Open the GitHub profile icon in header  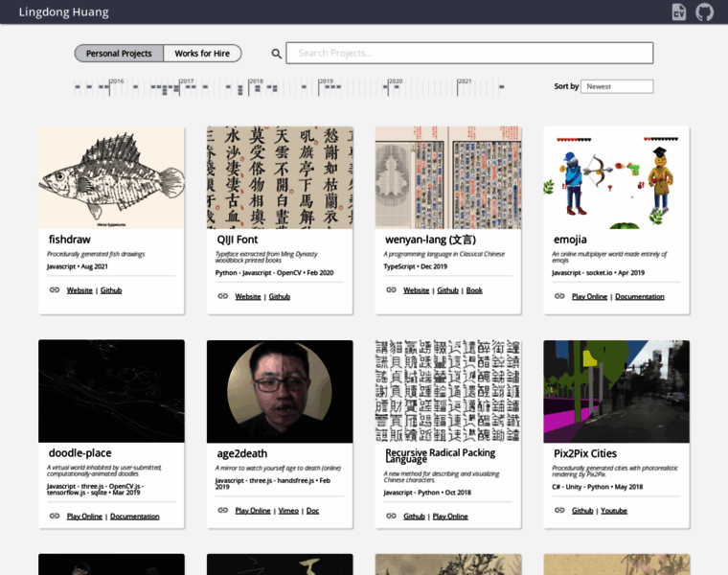click(704, 12)
